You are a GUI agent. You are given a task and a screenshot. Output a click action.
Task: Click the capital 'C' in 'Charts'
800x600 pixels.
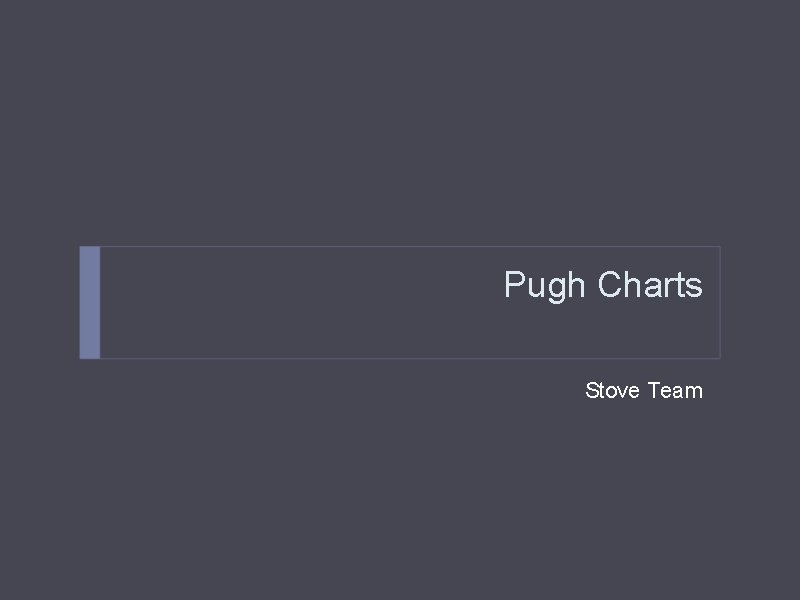pos(610,285)
